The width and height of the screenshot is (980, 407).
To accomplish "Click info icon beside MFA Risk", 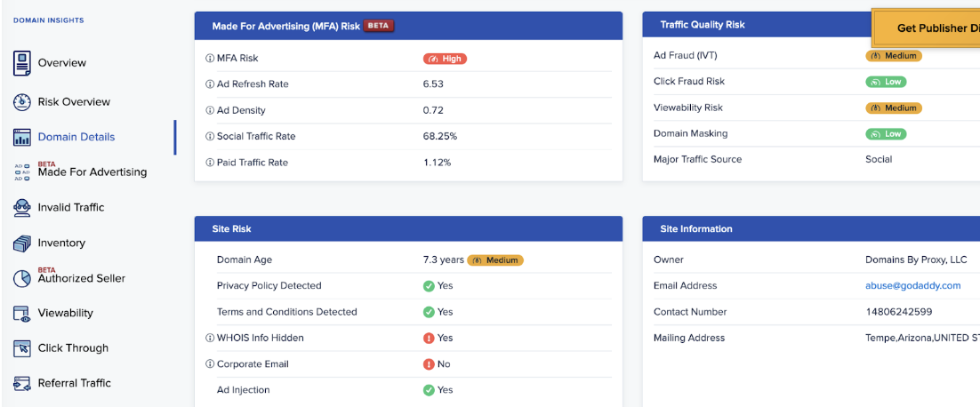I will coord(210,59).
